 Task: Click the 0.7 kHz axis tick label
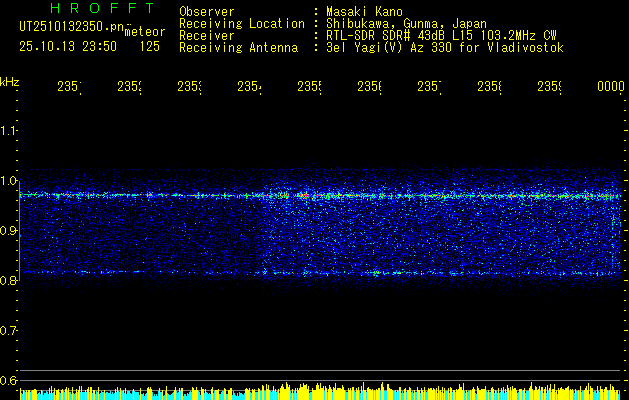8,330
